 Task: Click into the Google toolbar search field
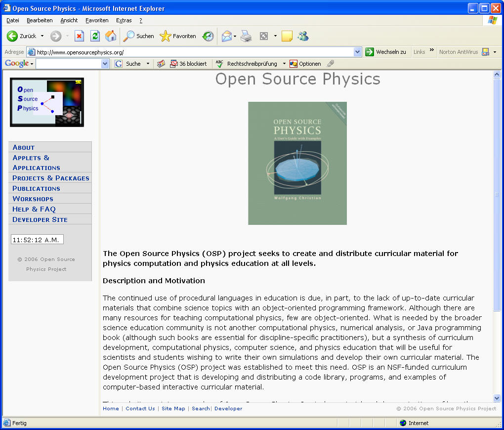[x=68, y=64]
